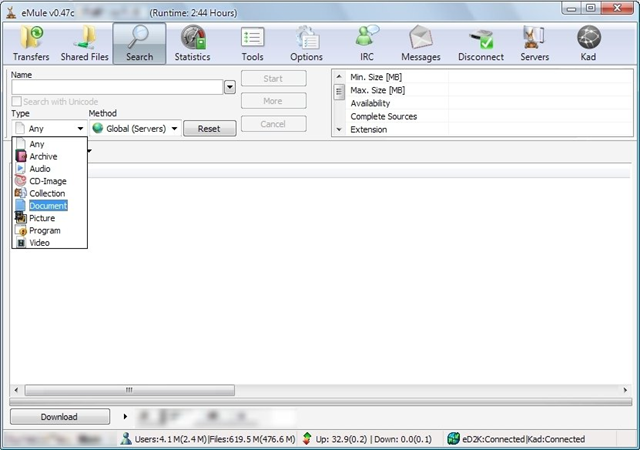
Task: Open the Messages view
Action: click(421, 44)
